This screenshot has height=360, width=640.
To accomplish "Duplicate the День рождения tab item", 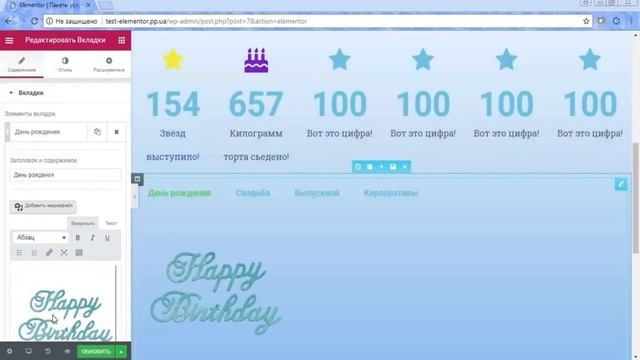I will pyautogui.click(x=97, y=132).
